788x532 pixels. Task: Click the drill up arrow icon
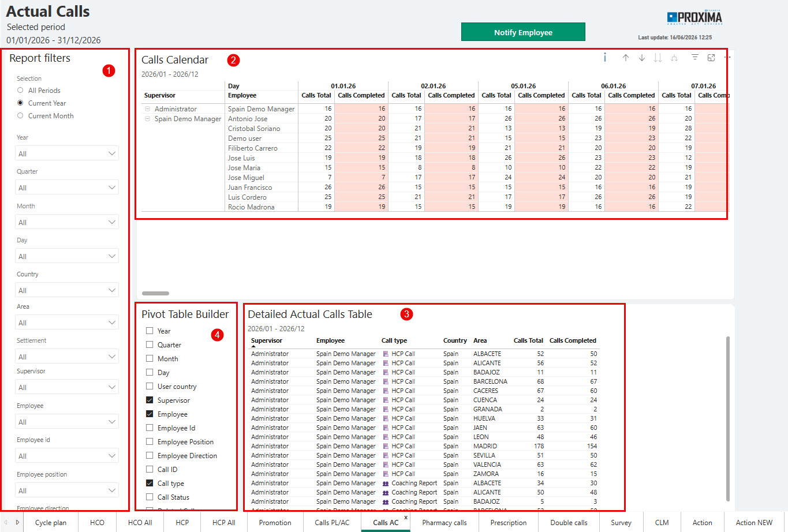(626, 58)
